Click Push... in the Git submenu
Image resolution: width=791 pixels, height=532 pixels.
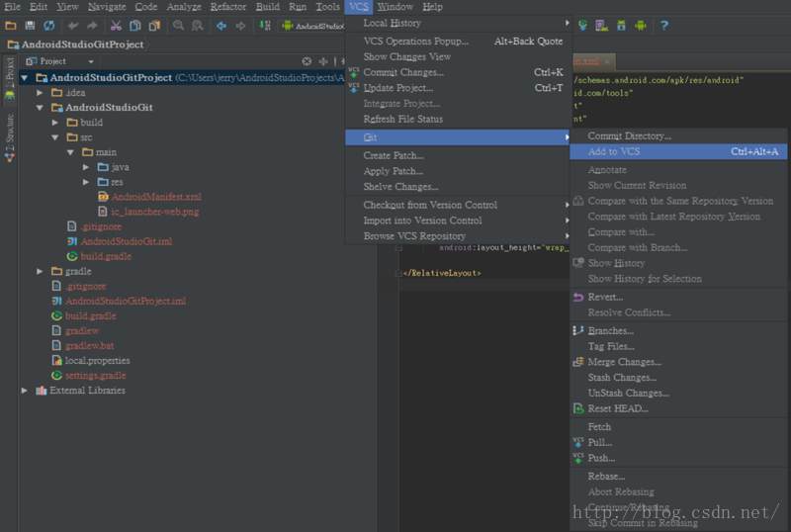pos(601,458)
